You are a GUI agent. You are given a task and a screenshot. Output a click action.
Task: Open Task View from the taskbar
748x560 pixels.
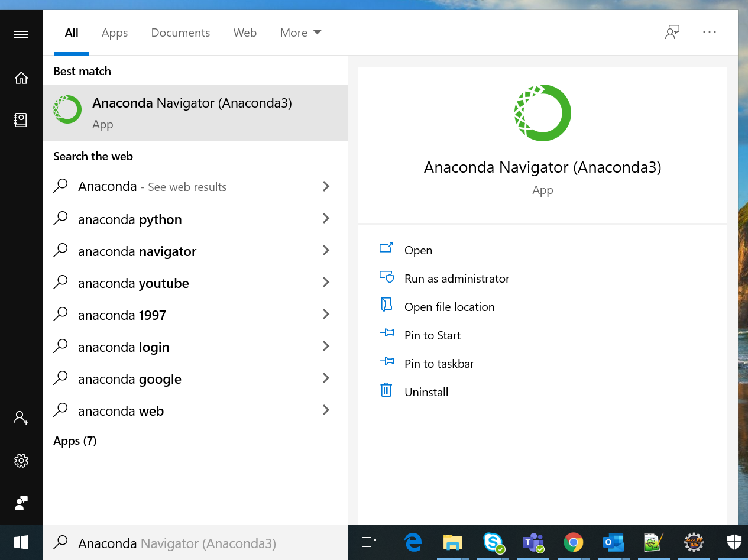[369, 542]
